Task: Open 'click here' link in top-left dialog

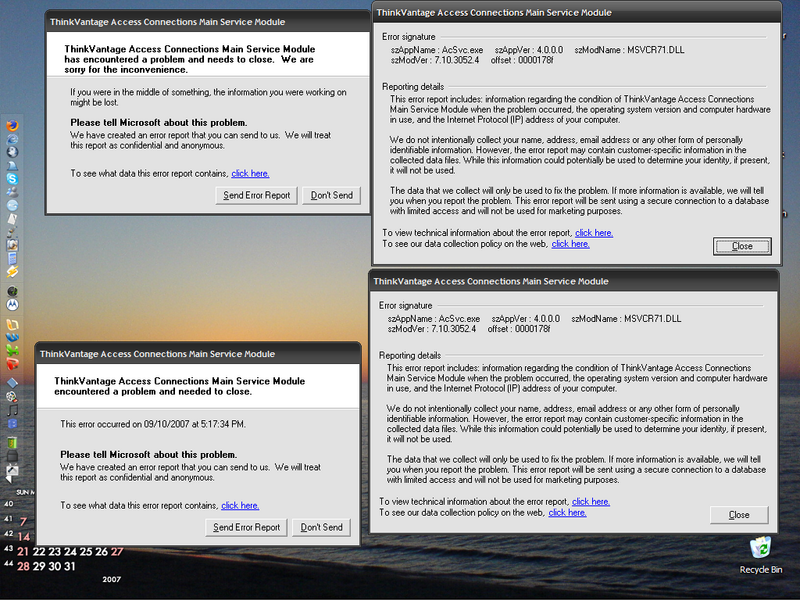Action: click(250, 173)
